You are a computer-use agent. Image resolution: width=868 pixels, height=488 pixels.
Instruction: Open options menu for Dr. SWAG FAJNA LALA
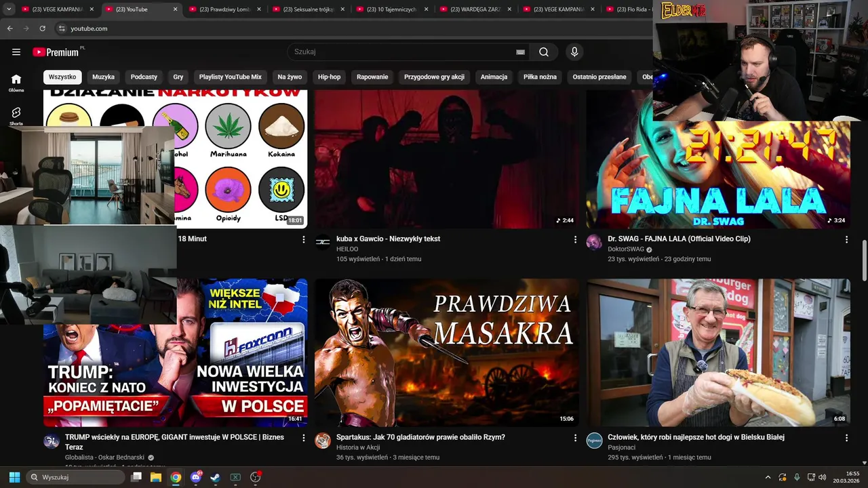(846, 239)
